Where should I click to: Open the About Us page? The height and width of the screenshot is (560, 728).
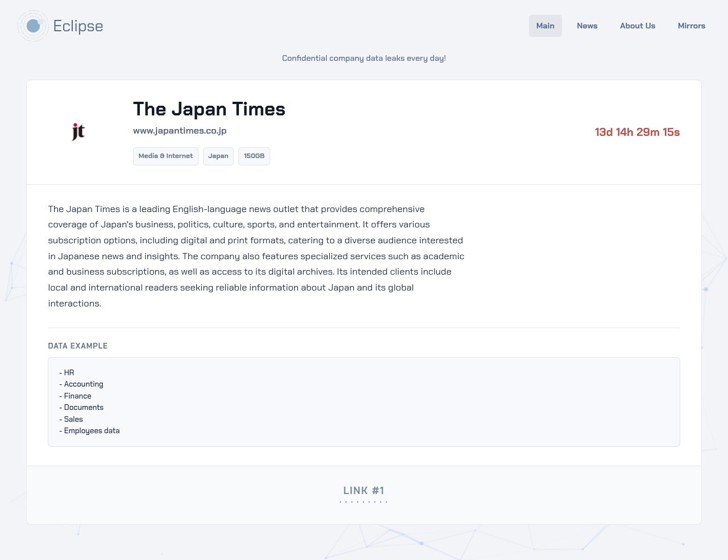click(638, 26)
